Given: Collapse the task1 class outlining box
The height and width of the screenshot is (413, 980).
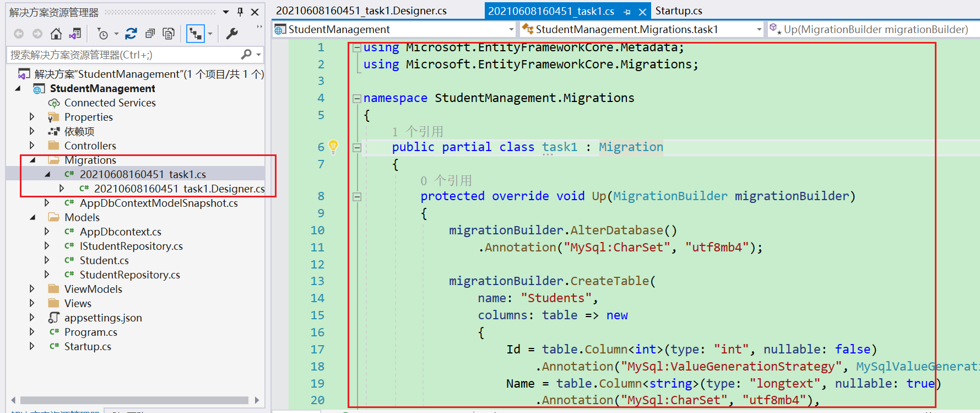Looking at the screenshot, I should click(357, 147).
